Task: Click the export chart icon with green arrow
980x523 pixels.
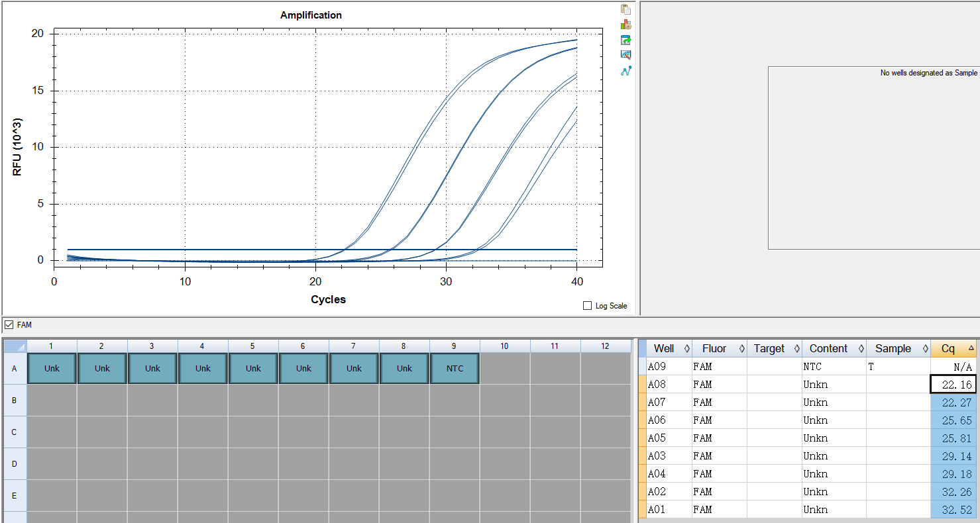Action: (x=626, y=40)
